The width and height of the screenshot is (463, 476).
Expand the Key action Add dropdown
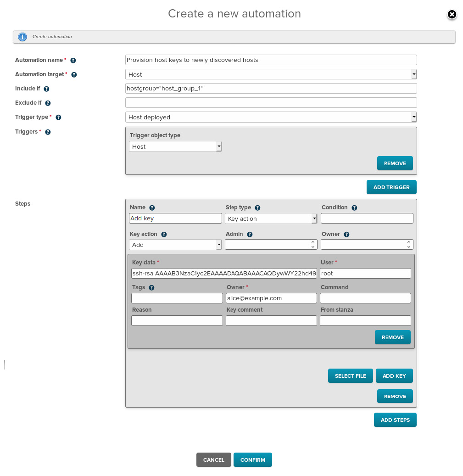175,245
